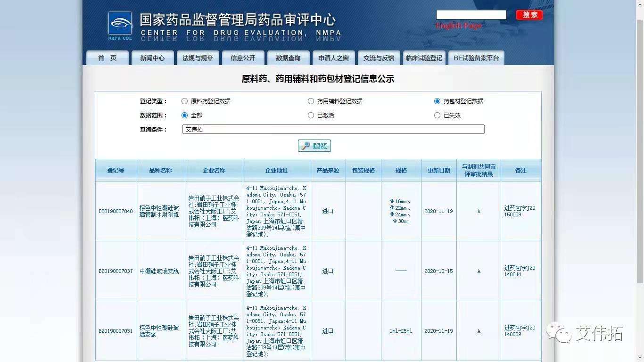The image size is (644, 362).
Task: Switch to the BE试验备案平台 tab
Action: tap(476, 58)
